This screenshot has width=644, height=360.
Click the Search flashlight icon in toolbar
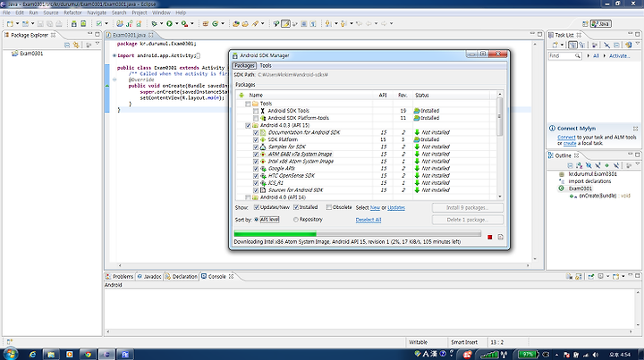(255, 24)
